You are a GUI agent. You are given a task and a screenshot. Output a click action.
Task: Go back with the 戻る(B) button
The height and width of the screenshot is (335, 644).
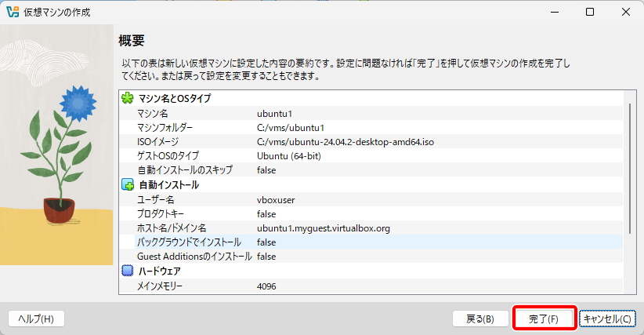point(480,319)
